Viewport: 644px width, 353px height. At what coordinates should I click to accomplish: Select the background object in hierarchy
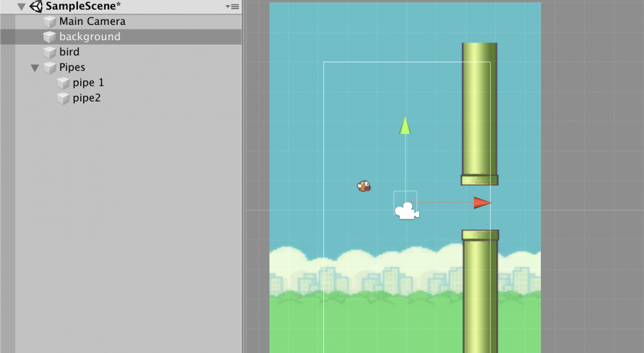point(90,37)
